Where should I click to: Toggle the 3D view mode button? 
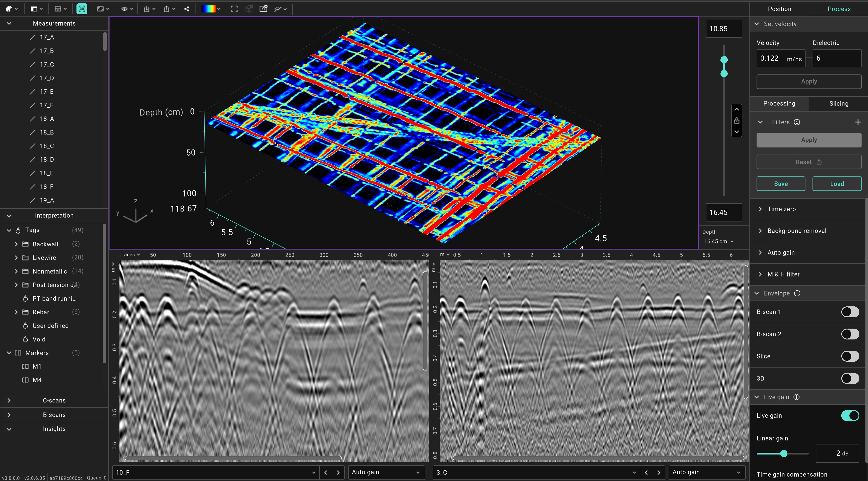(x=82, y=9)
